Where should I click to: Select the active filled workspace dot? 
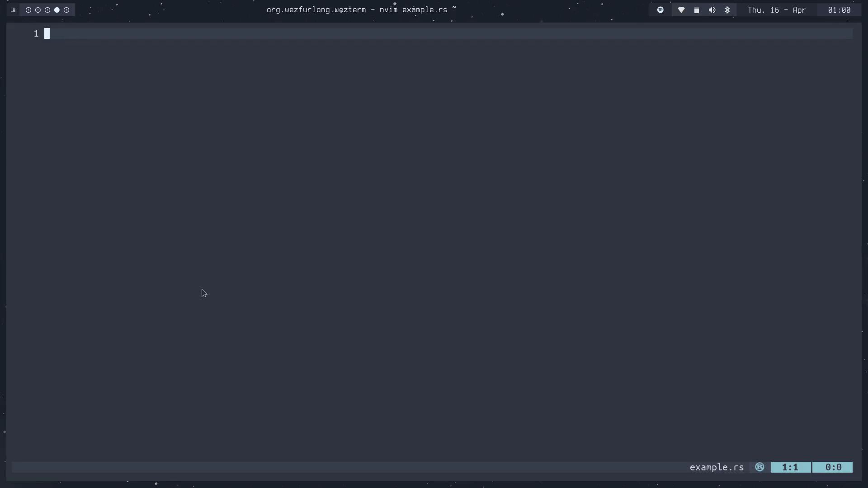(57, 10)
